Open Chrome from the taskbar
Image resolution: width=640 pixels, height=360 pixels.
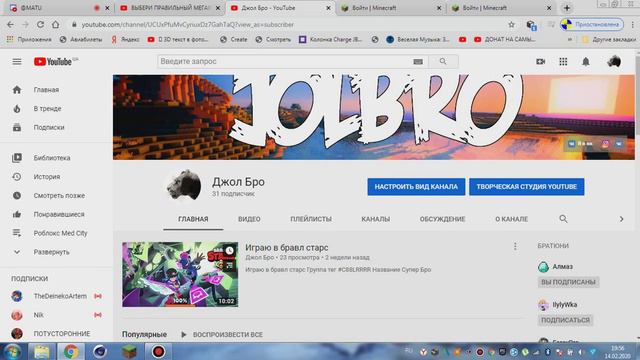pyautogui.click(x=71, y=351)
